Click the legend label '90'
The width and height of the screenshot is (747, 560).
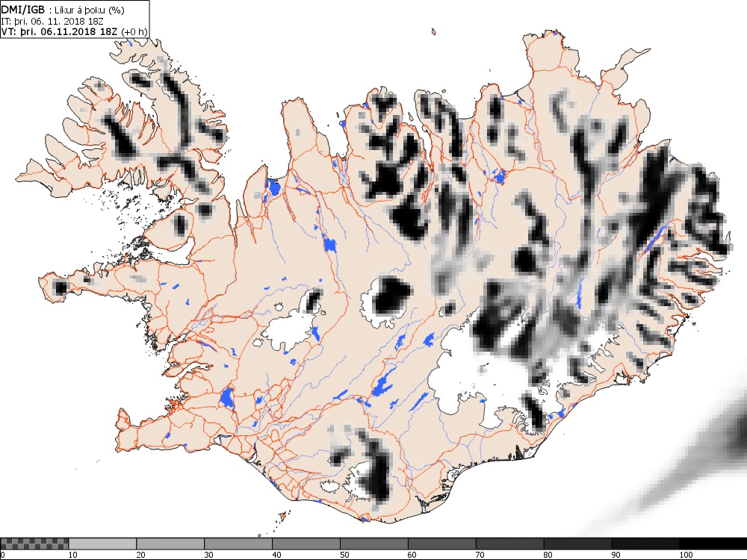(x=616, y=555)
